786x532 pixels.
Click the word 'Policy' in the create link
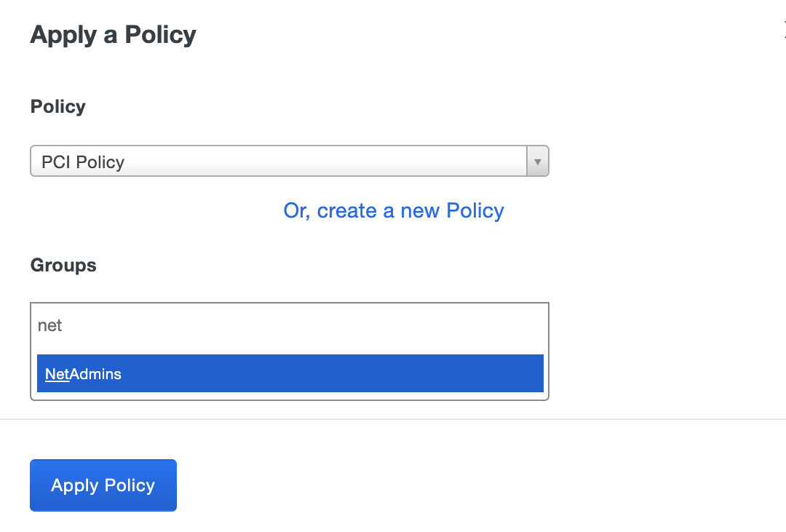coord(475,210)
